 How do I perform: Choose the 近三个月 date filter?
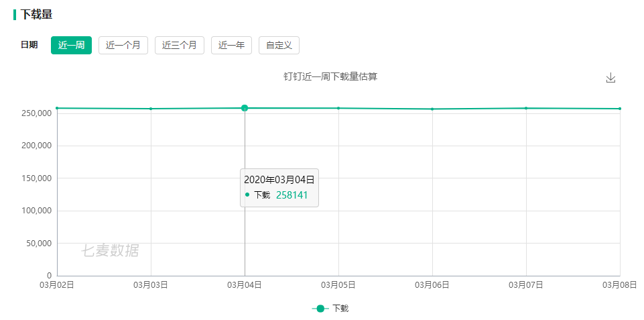[x=180, y=45]
